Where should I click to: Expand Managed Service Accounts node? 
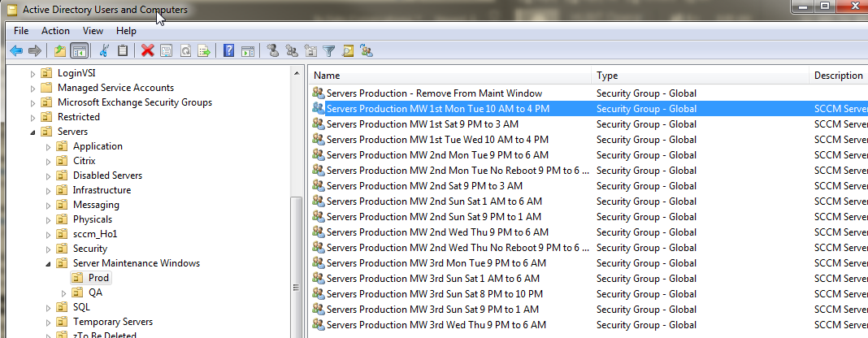33,88
